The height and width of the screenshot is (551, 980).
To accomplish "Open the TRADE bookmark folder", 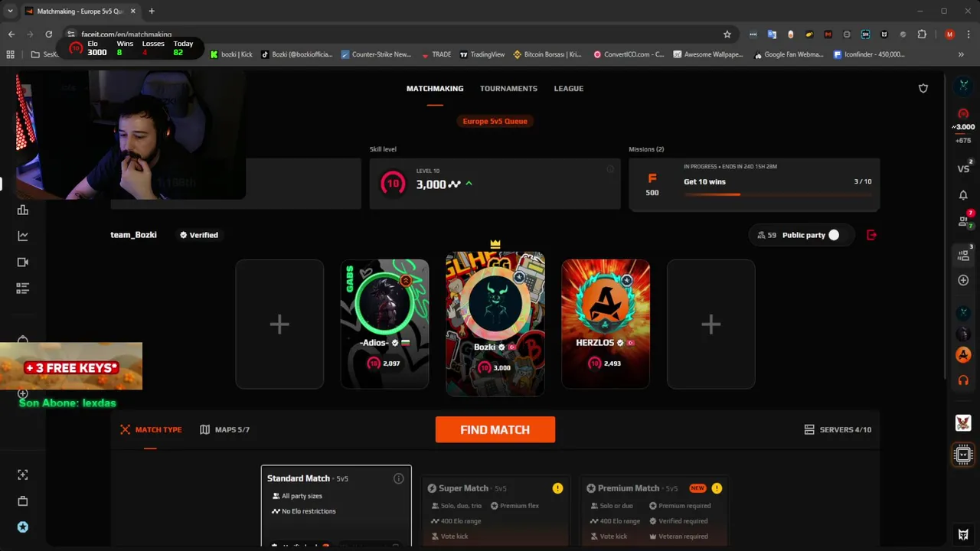I will (436, 54).
